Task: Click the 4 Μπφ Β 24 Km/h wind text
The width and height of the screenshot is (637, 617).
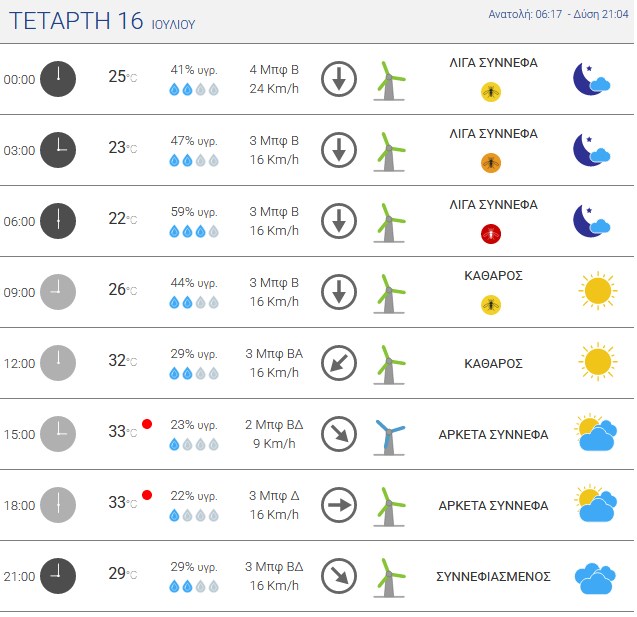Action: 274,79
